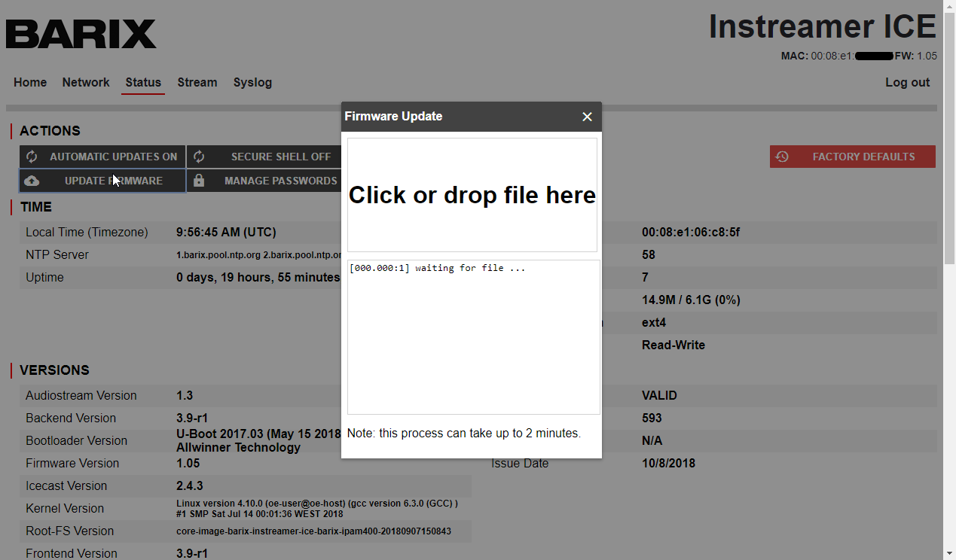
Task: Go to the Network tab
Action: (86, 83)
